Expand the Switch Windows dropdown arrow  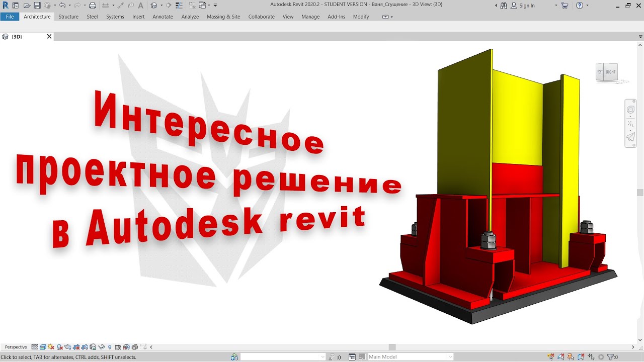point(209,6)
